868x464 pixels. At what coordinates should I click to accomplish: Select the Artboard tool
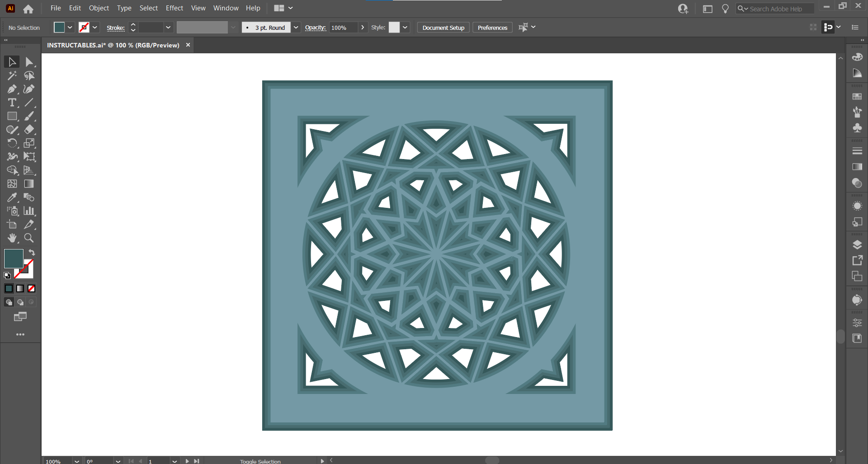click(12, 225)
